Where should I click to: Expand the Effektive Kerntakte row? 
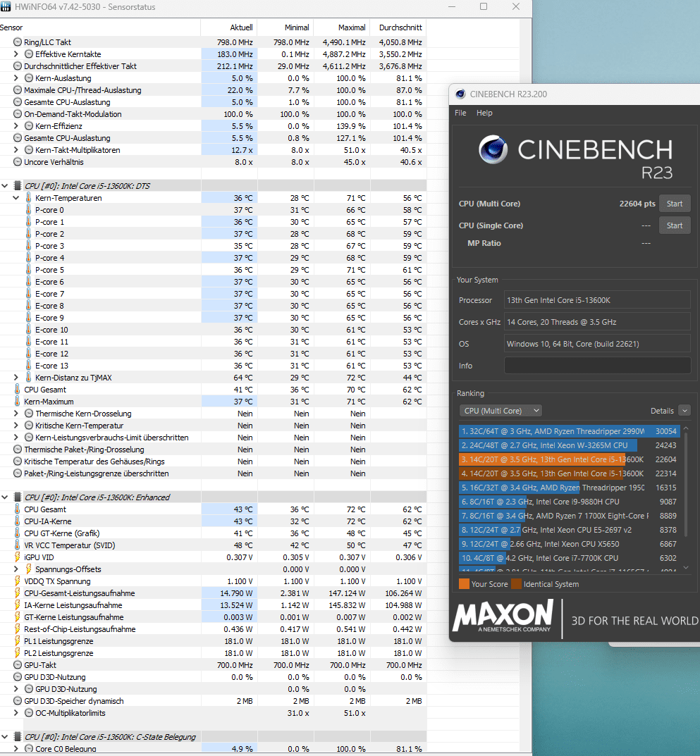(16, 54)
